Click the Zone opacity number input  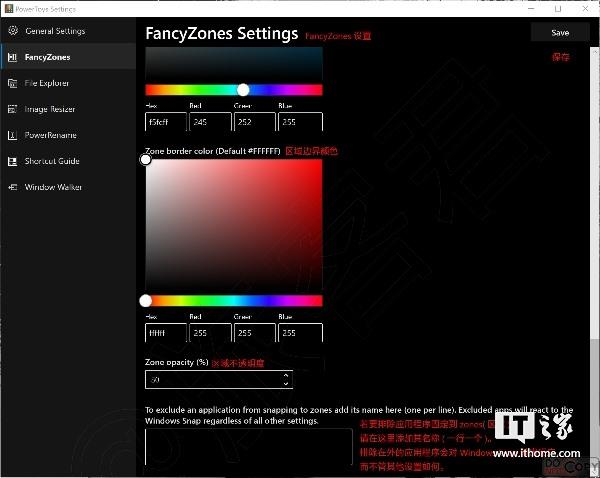pyautogui.click(x=219, y=379)
